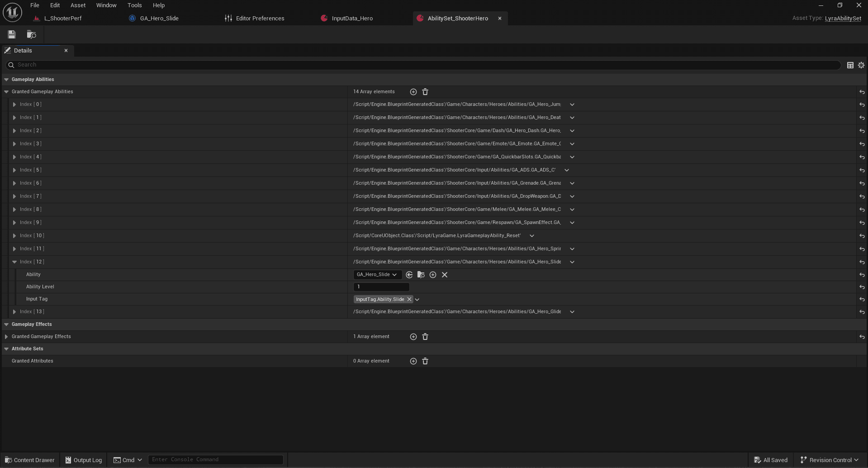The image size is (868, 468).
Task: Collapse the Gameplay Abilities section
Action: click(6, 80)
